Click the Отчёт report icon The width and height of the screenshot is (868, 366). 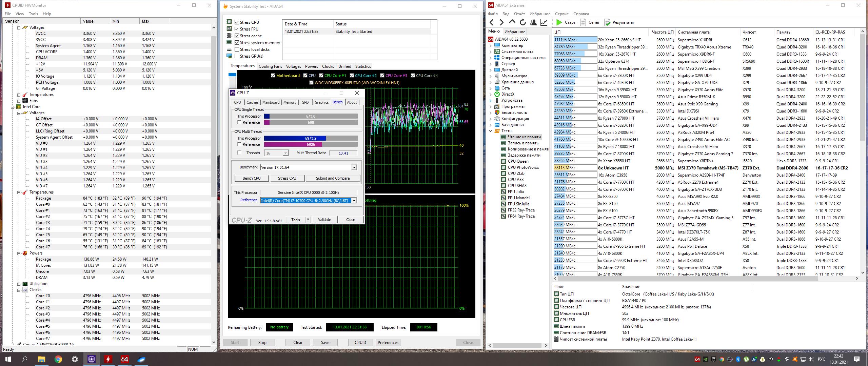[583, 22]
